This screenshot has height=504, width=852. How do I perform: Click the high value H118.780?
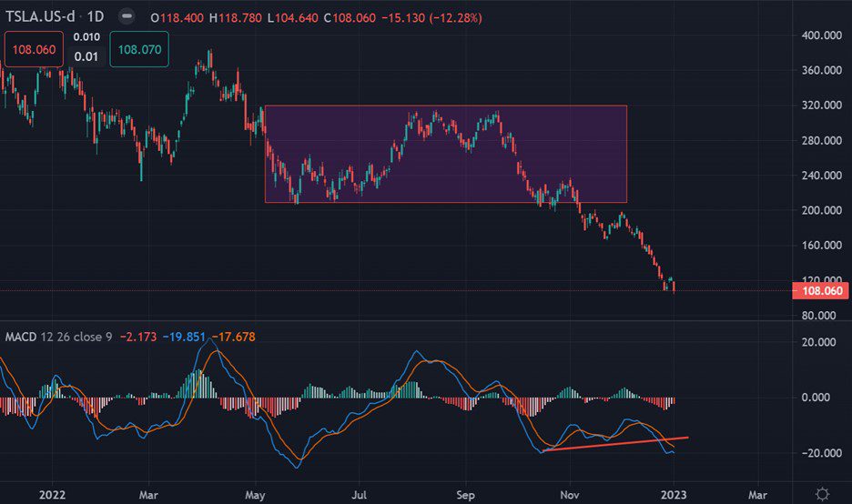pos(235,18)
